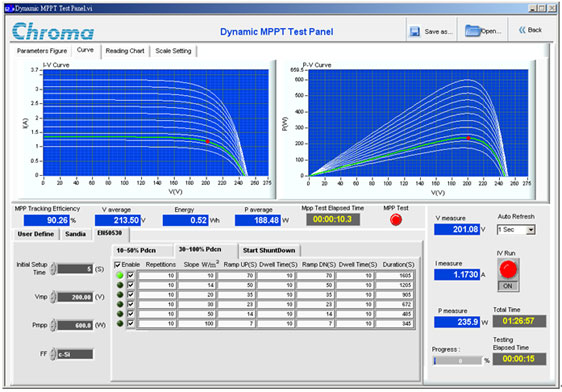Uncheck the row with duration 405
The height and width of the screenshot is (392, 562).
tap(130, 314)
